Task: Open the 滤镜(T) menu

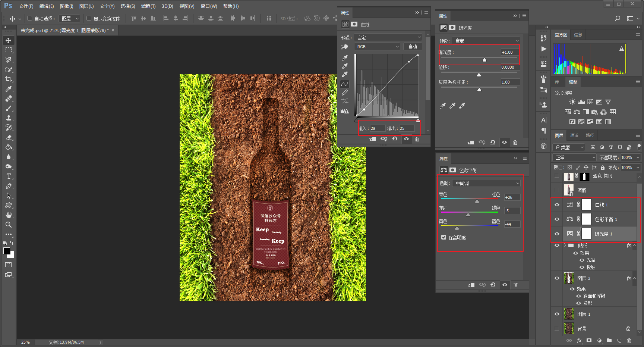Action: (x=148, y=6)
